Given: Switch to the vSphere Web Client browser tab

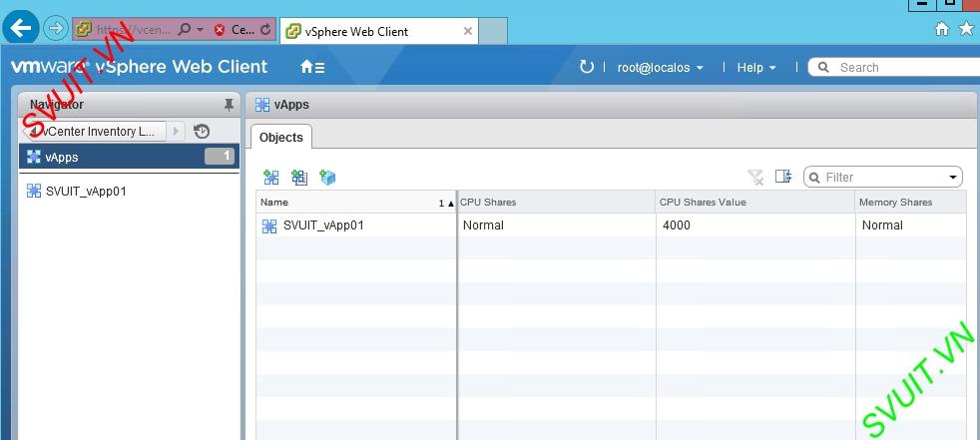Looking at the screenshot, I should 379,31.
